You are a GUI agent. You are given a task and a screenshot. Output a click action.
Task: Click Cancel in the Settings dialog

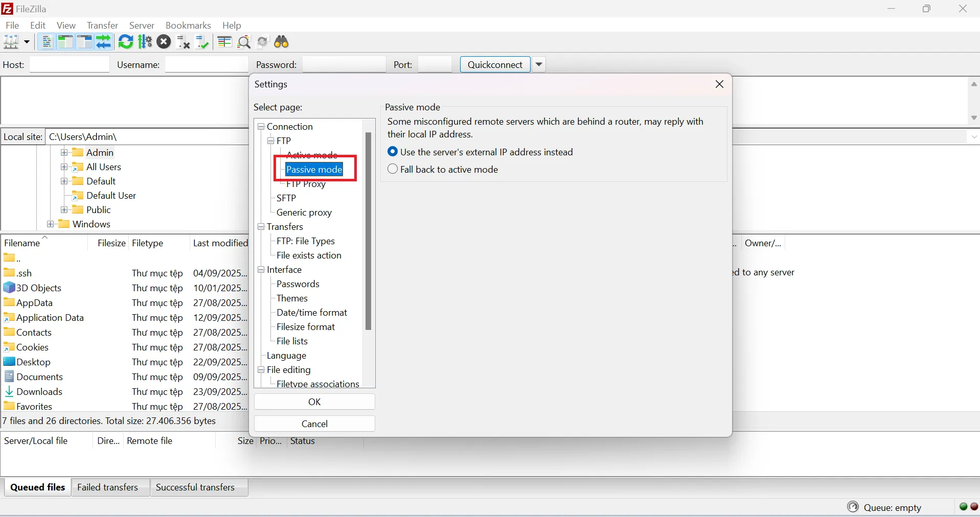click(x=314, y=424)
